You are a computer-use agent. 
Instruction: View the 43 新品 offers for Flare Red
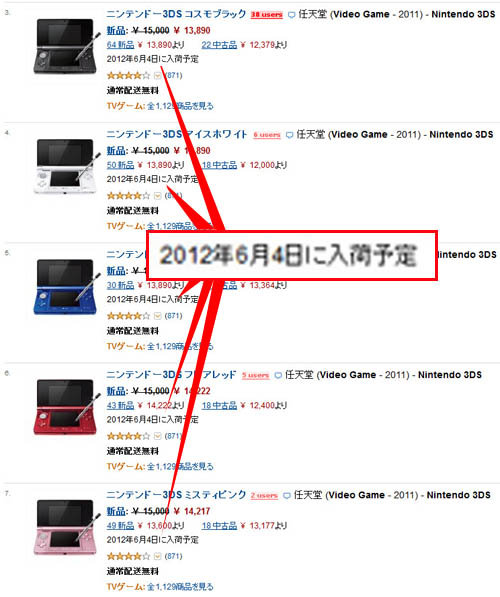coord(120,405)
